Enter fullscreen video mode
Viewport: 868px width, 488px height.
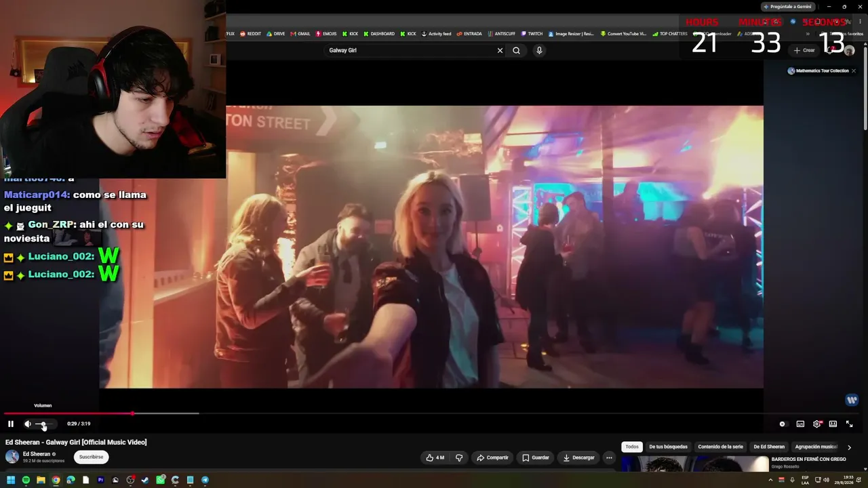[x=849, y=424]
